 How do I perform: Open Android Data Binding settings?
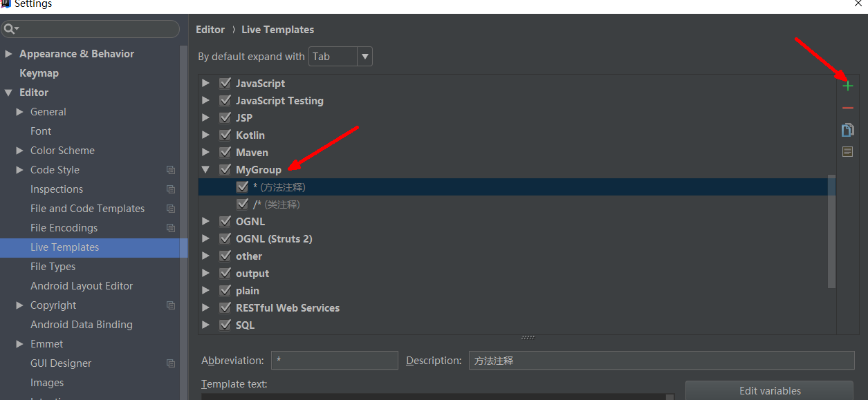(82, 325)
